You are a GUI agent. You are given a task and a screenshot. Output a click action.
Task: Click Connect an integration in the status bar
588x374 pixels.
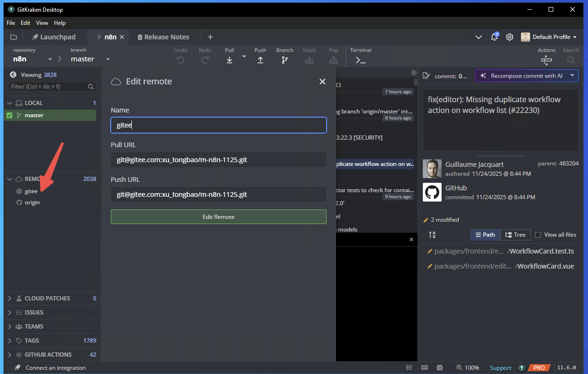(x=55, y=368)
